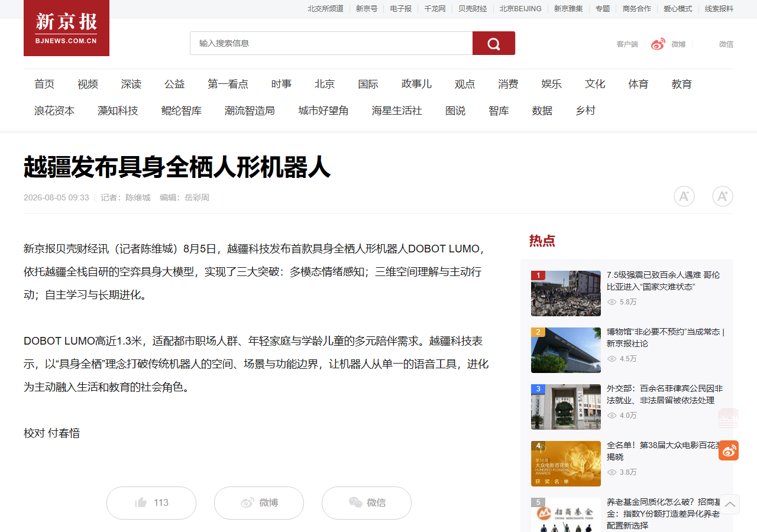Select 第一看点 in the main navigation
This screenshot has width=757, height=532.
[x=228, y=84]
